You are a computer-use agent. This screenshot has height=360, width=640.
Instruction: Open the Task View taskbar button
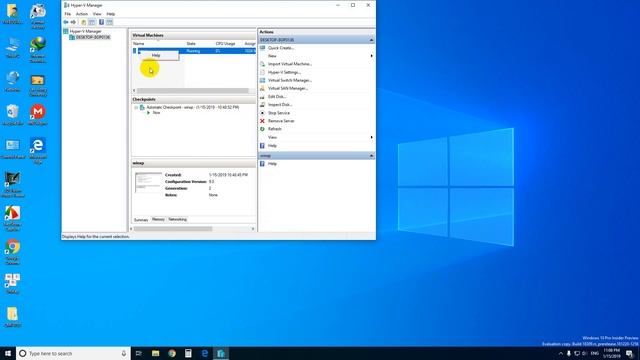(x=138, y=353)
